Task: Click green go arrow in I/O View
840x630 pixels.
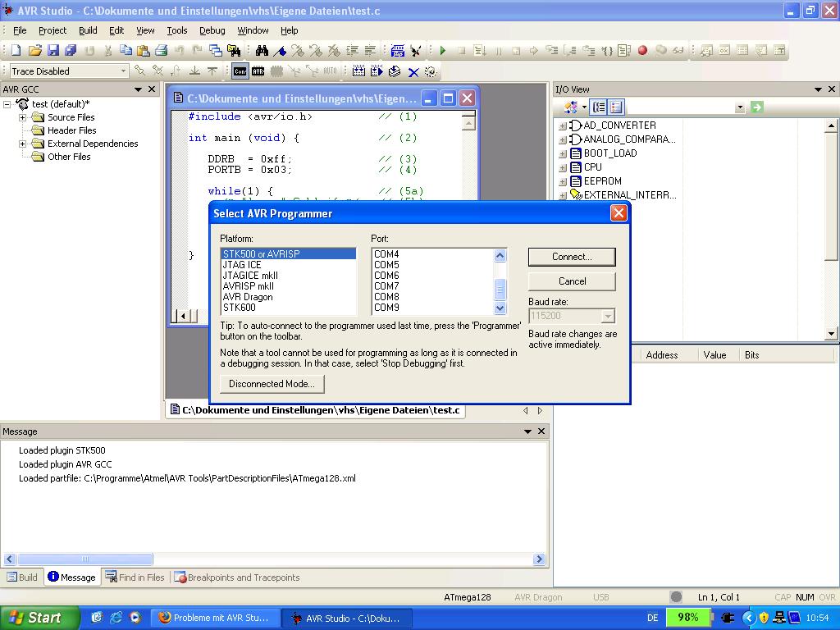Action: pos(756,107)
